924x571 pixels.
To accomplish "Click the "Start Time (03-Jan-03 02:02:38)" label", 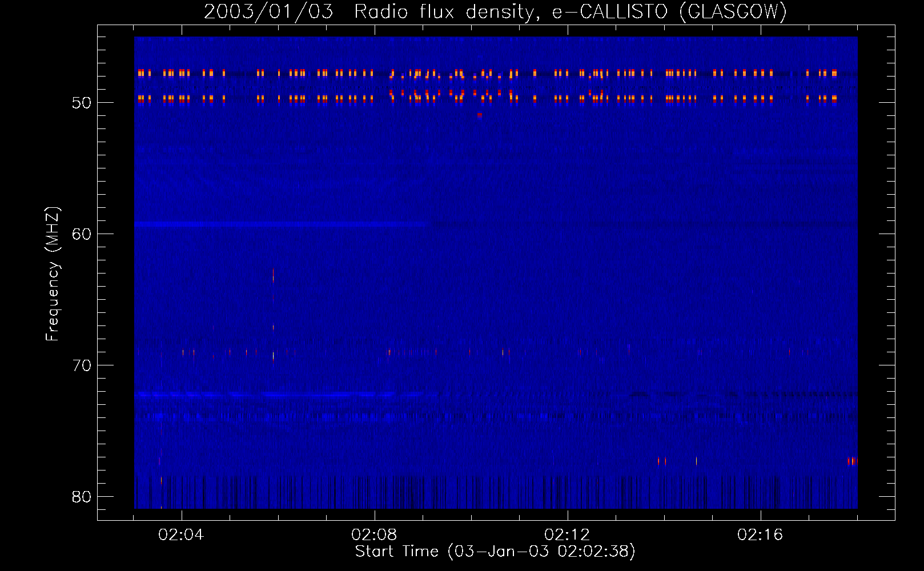I will 495,552.
